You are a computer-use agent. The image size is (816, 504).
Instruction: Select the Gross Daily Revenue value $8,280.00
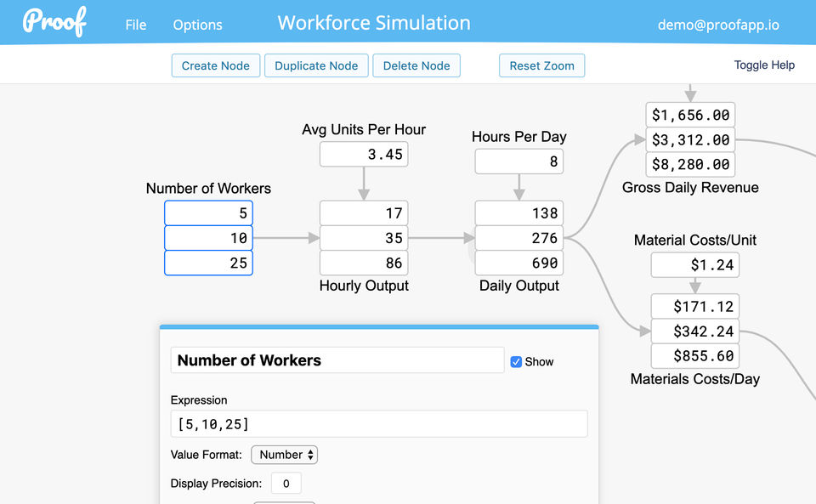coord(690,164)
